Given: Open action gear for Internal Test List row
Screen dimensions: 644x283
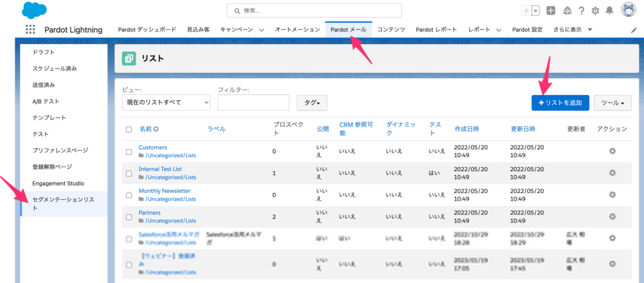Looking at the screenshot, I should [x=612, y=173].
